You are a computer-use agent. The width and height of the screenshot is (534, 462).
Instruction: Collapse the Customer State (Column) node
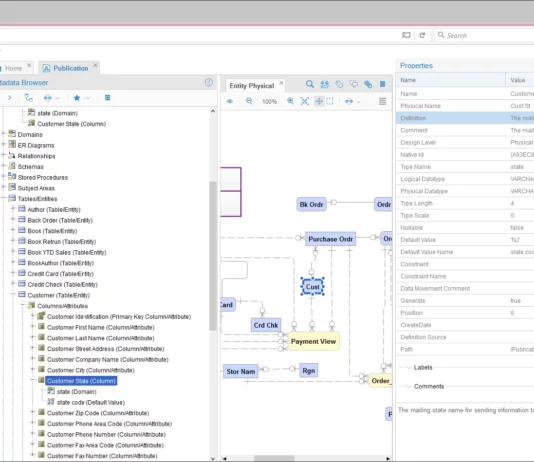(33, 380)
